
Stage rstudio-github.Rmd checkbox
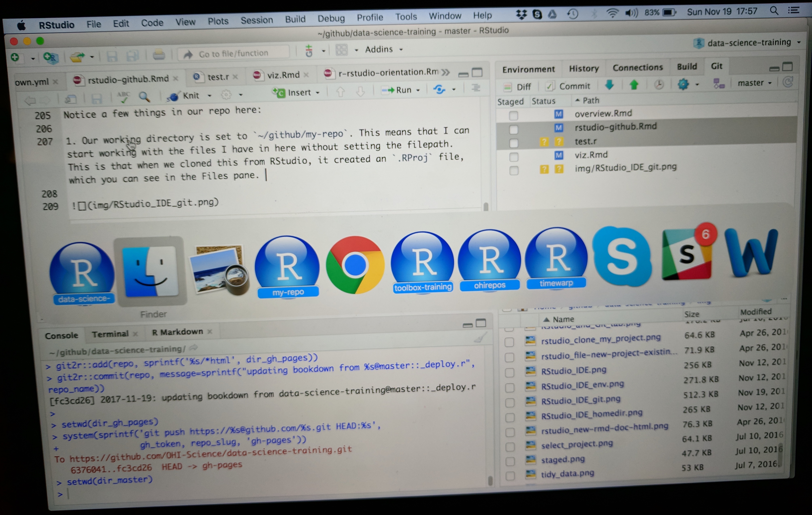(x=513, y=130)
